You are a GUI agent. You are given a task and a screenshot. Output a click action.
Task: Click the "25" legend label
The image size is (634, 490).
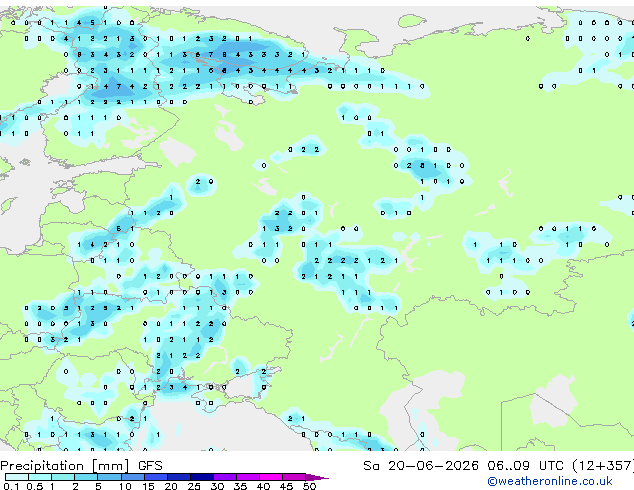194,486
